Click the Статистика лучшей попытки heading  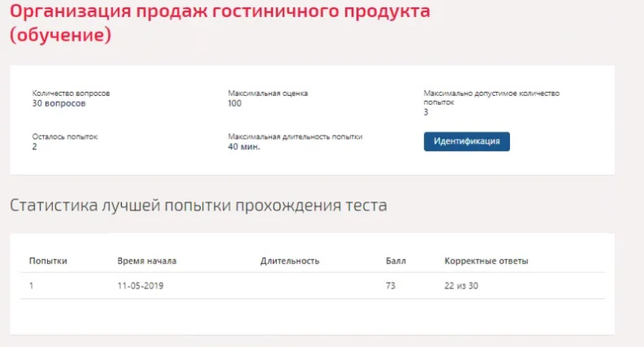click(198, 206)
